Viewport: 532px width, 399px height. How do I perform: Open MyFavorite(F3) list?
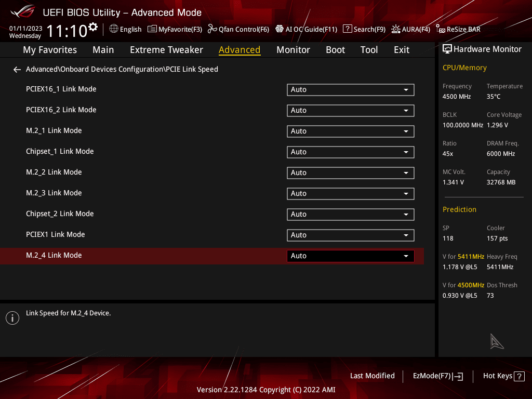175,29
